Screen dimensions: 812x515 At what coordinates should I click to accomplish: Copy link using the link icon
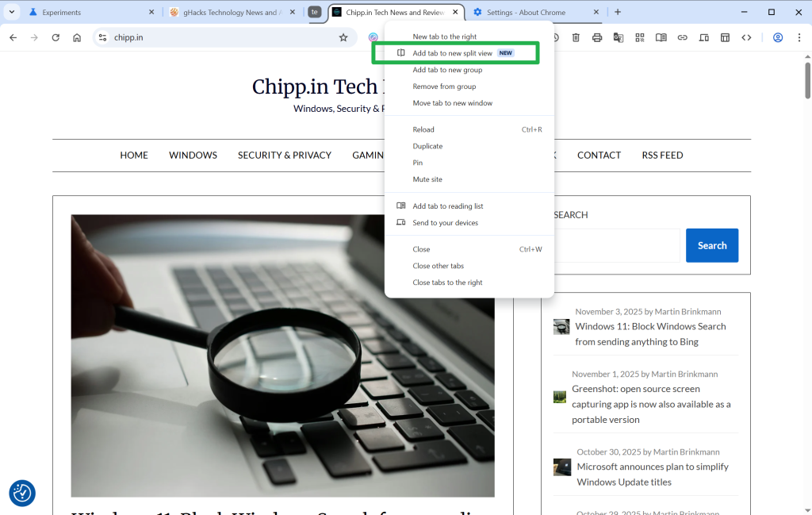tap(683, 37)
